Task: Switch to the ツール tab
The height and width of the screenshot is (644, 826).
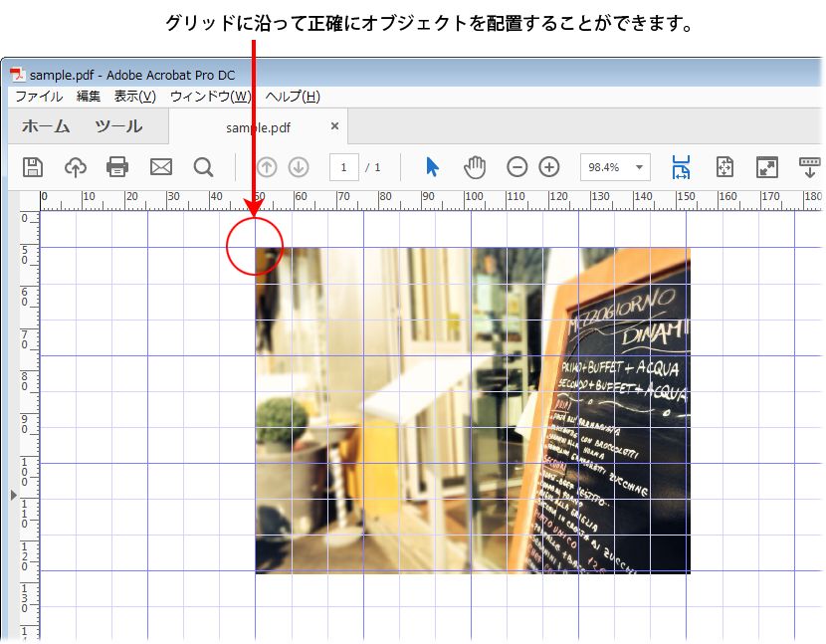Action: [118, 126]
